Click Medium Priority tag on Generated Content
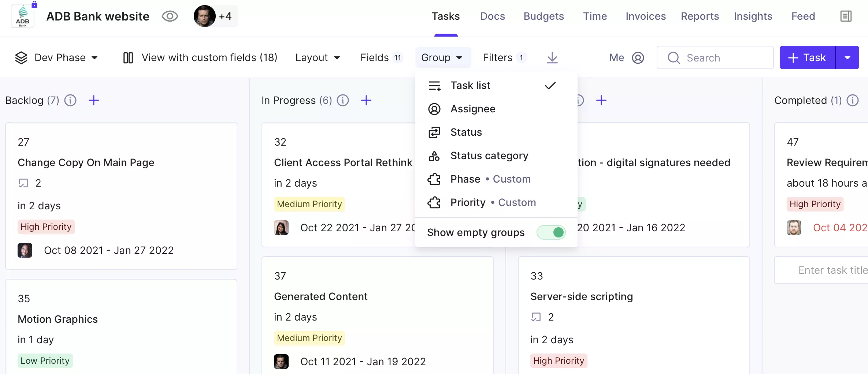 click(309, 338)
